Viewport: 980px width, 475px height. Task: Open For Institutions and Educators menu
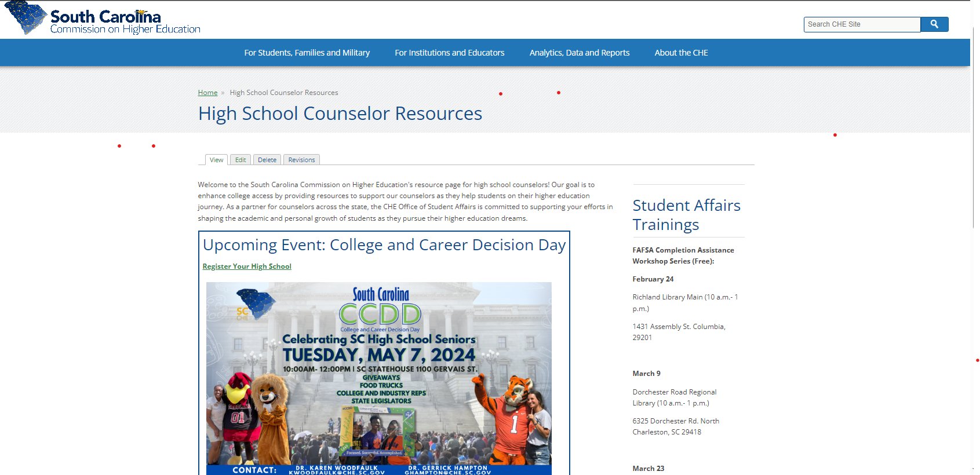point(450,53)
